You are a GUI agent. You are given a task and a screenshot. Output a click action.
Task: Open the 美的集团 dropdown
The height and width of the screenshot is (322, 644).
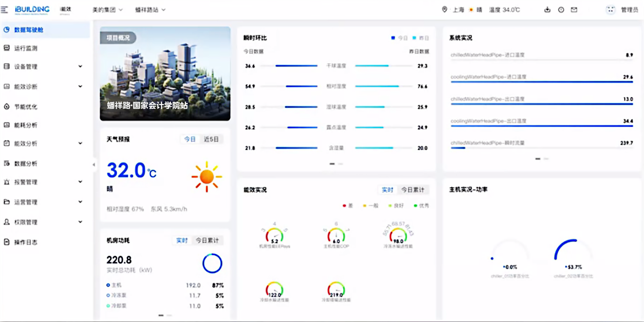[x=107, y=10]
